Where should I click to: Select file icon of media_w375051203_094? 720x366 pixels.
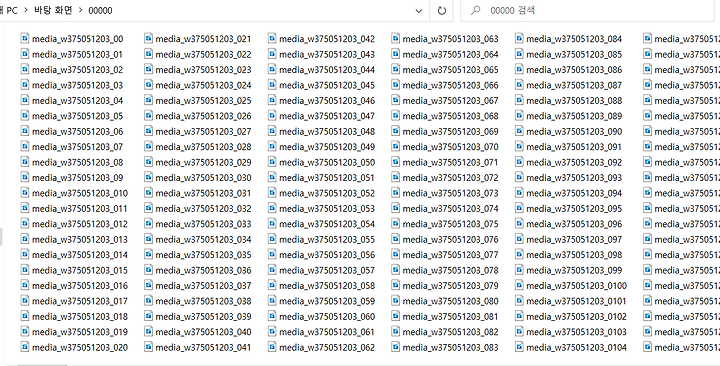click(x=519, y=193)
